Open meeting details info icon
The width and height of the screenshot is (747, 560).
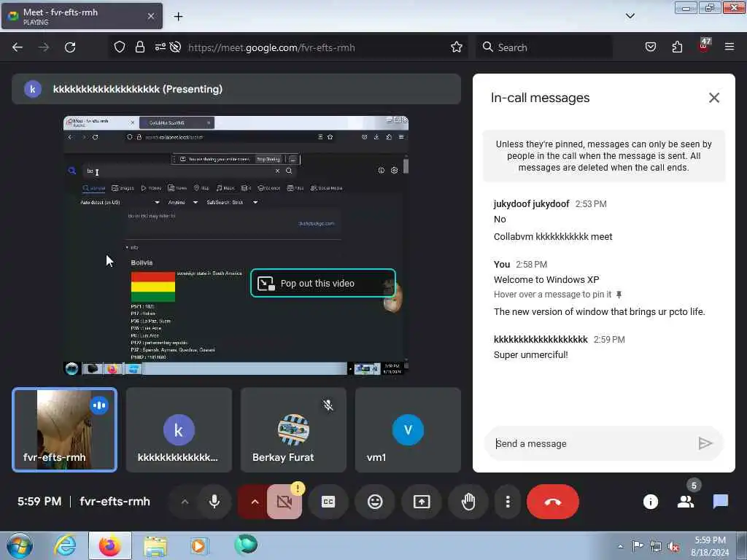coord(650,502)
